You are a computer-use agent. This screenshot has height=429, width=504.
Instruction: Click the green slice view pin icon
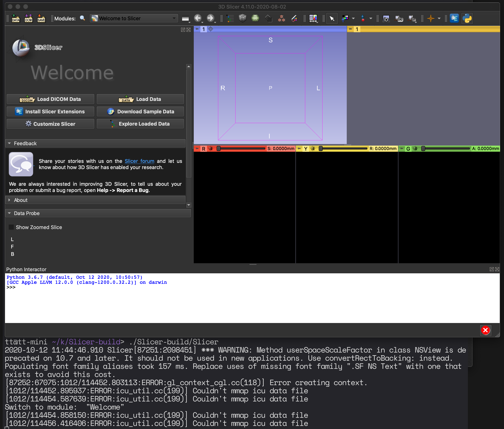(402, 148)
